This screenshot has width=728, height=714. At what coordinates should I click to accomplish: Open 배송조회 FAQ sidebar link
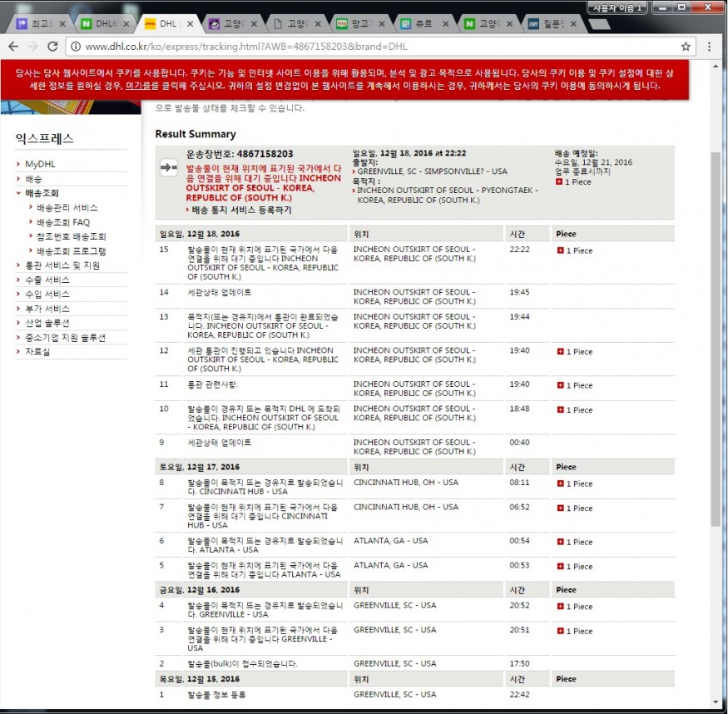point(63,222)
